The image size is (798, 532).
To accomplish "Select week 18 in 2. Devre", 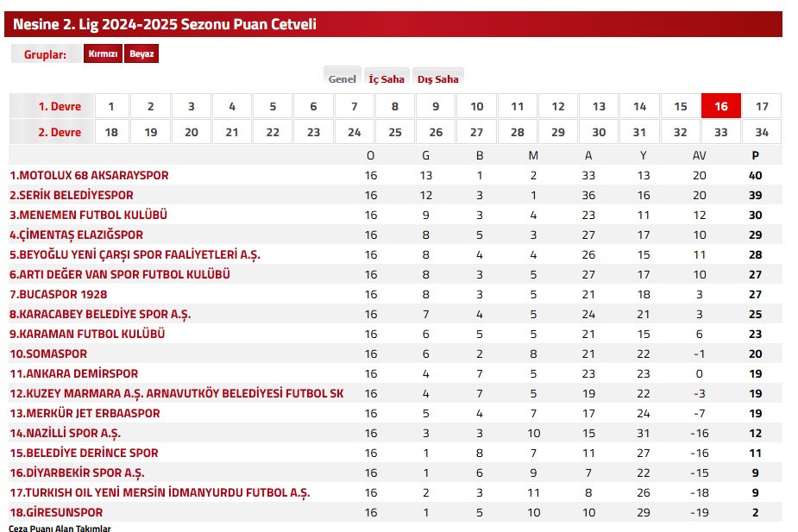I will [111, 132].
